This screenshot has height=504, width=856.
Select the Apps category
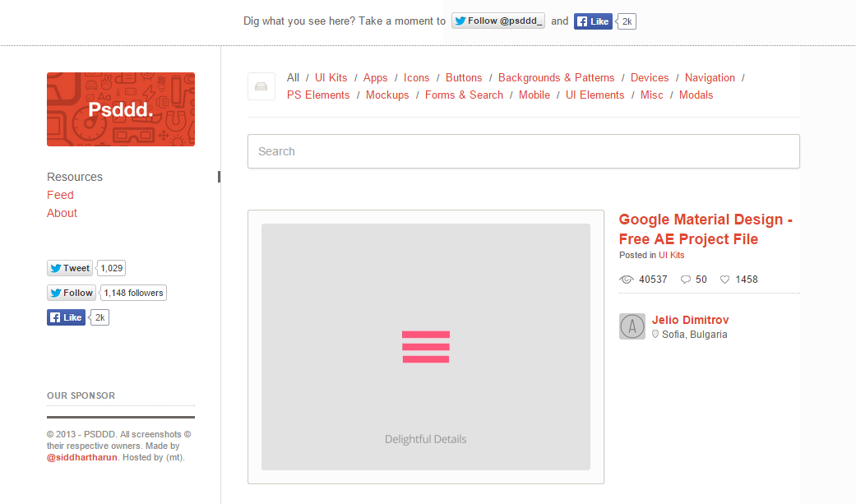pos(375,78)
